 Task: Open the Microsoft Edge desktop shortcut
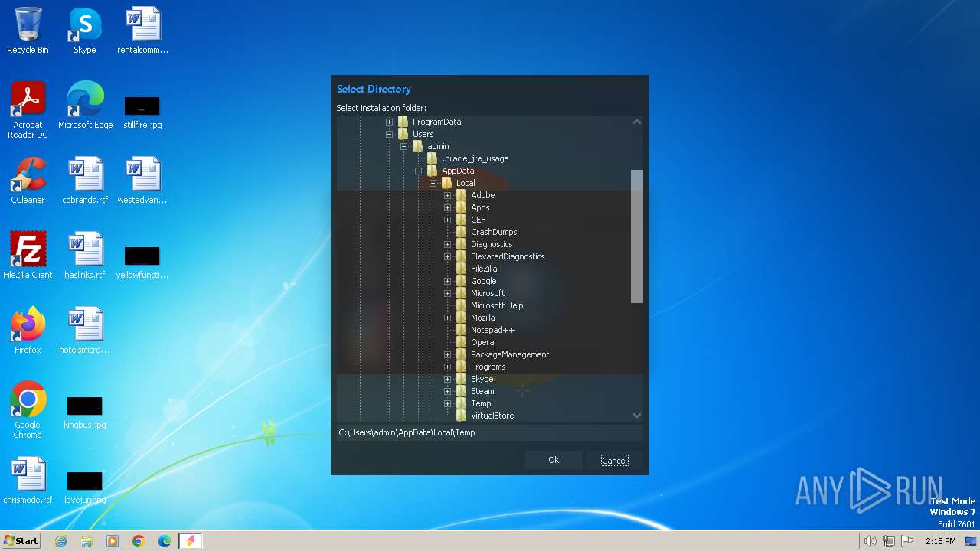tap(85, 106)
